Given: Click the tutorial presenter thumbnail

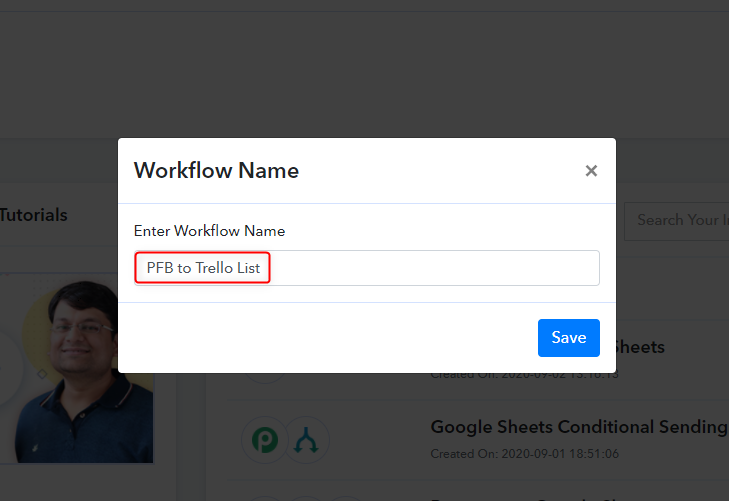Looking at the screenshot, I should point(77,370).
